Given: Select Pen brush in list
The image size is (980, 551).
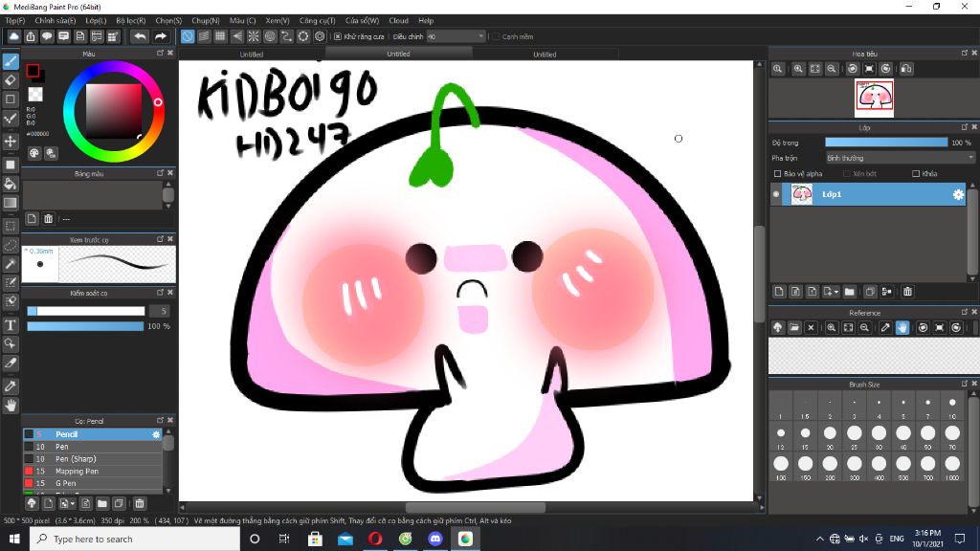Looking at the screenshot, I should [93, 447].
